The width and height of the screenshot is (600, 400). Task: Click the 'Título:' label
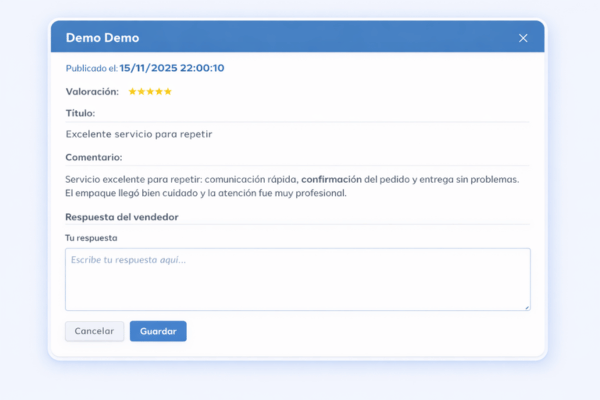[x=80, y=113]
